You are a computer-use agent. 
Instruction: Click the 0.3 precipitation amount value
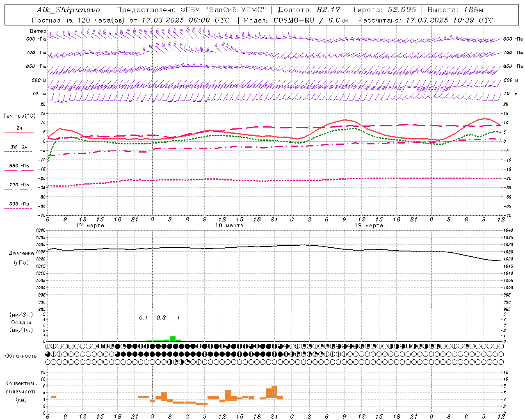[x=161, y=318]
